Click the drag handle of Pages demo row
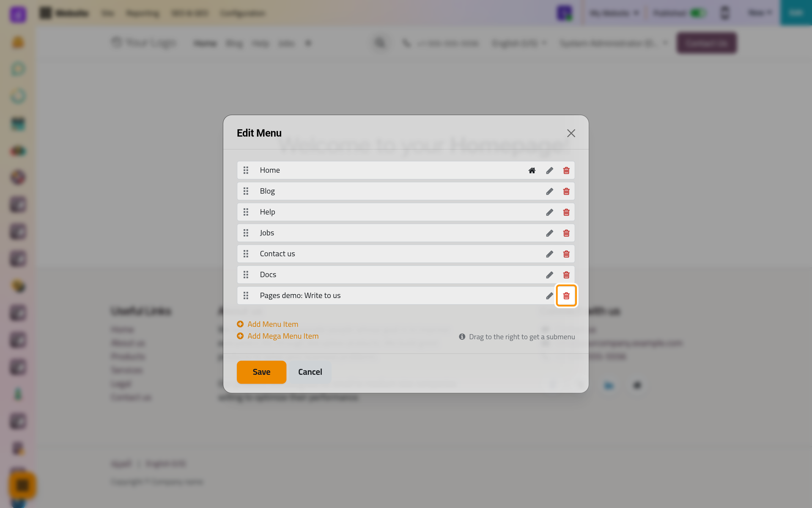The width and height of the screenshot is (812, 508). pos(246,295)
